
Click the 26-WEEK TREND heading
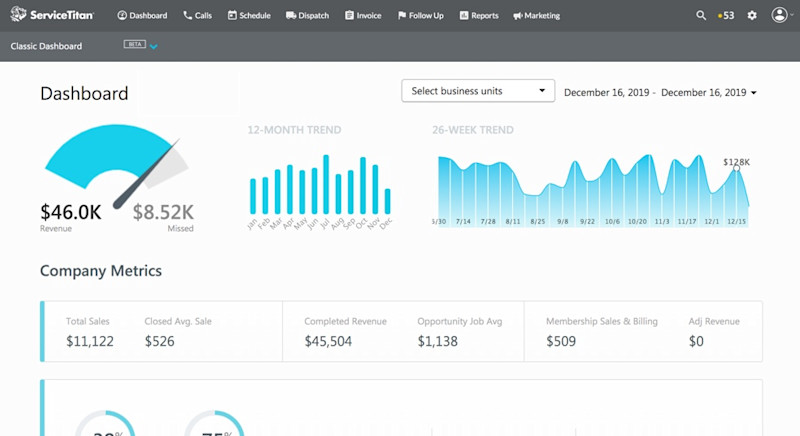[x=473, y=130]
